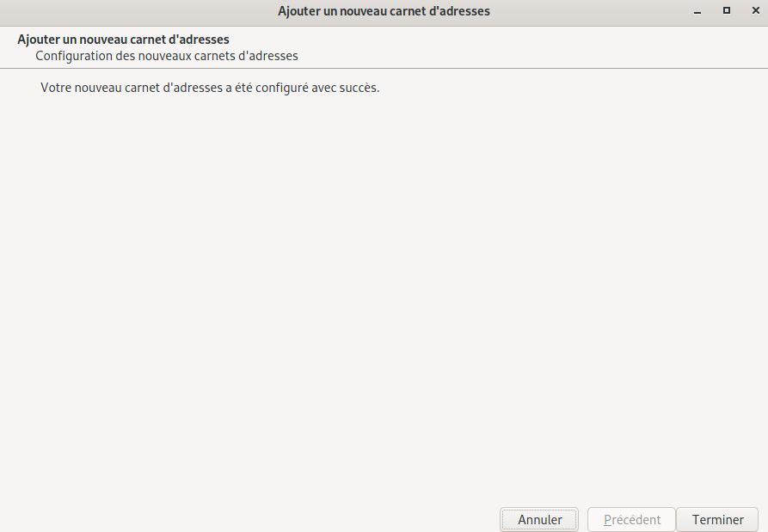The height and width of the screenshot is (532, 768).
Task: Click the word "succès" in the message
Action: point(358,88)
